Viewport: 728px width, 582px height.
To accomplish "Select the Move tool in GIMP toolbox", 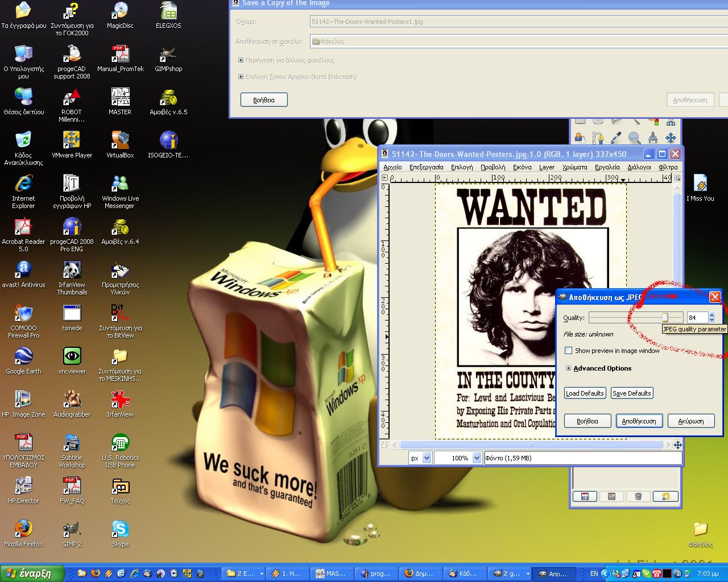I will (x=671, y=138).
